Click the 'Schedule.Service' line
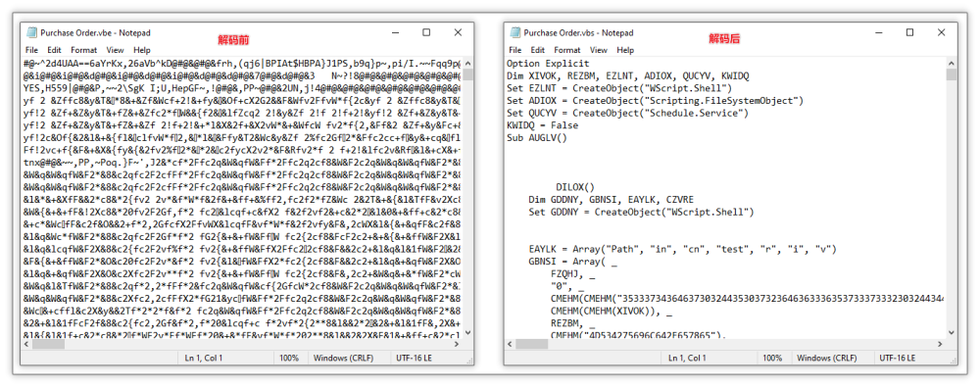The width and height of the screenshot is (980, 387). click(x=627, y=114)
